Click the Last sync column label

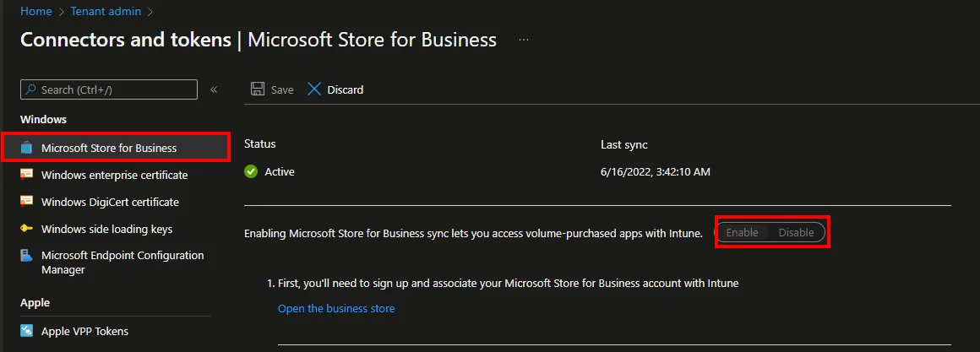(x=623, y=145)
